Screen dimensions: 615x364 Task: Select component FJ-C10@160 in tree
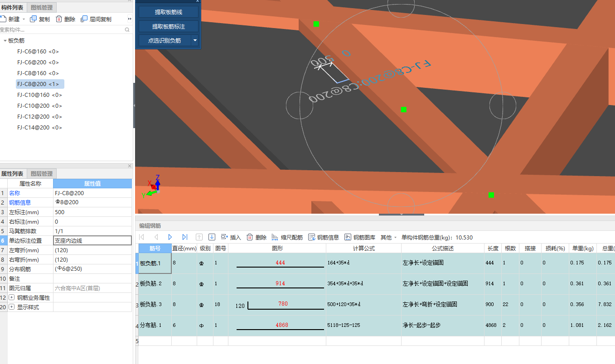click(x=39, y=95)
